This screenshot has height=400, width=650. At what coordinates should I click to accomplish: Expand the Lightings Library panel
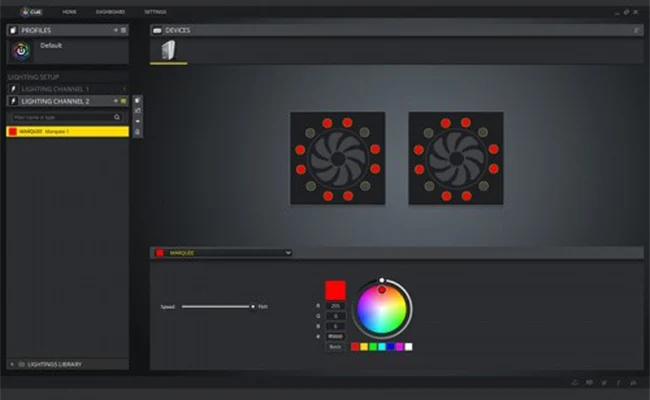point(12,364)
